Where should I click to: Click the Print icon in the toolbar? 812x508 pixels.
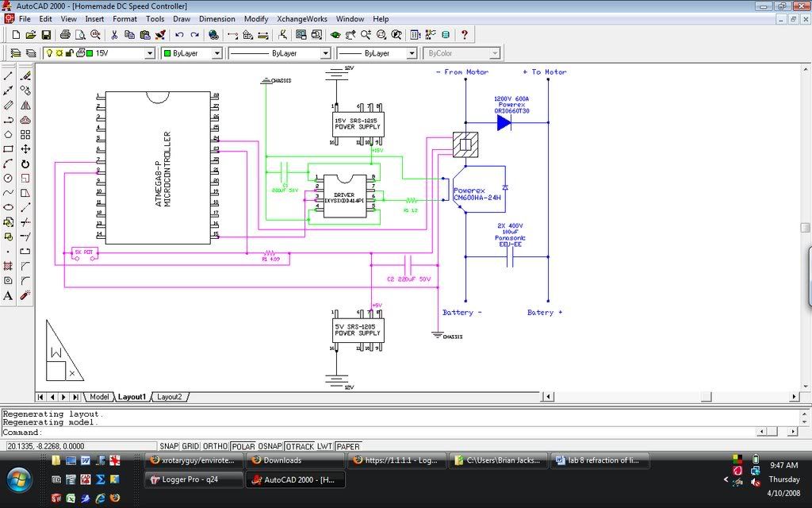(x=66, y=35)
